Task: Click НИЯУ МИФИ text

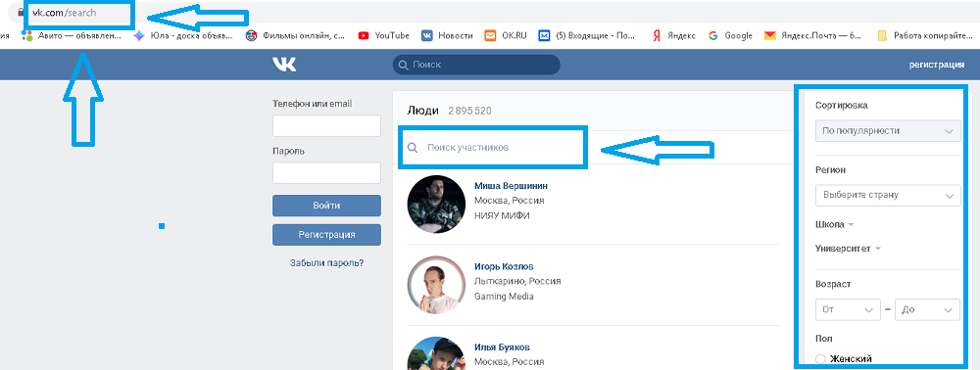Action: (x=502, y=216)
